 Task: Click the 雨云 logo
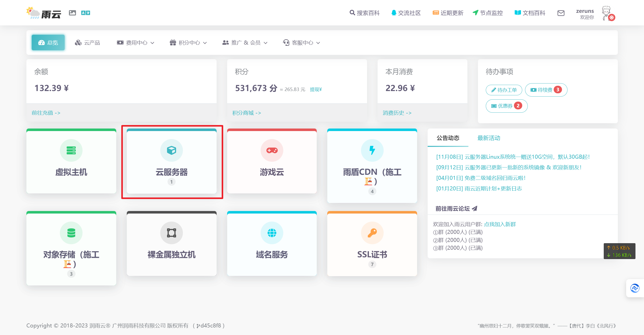click(x=44, y=13)
